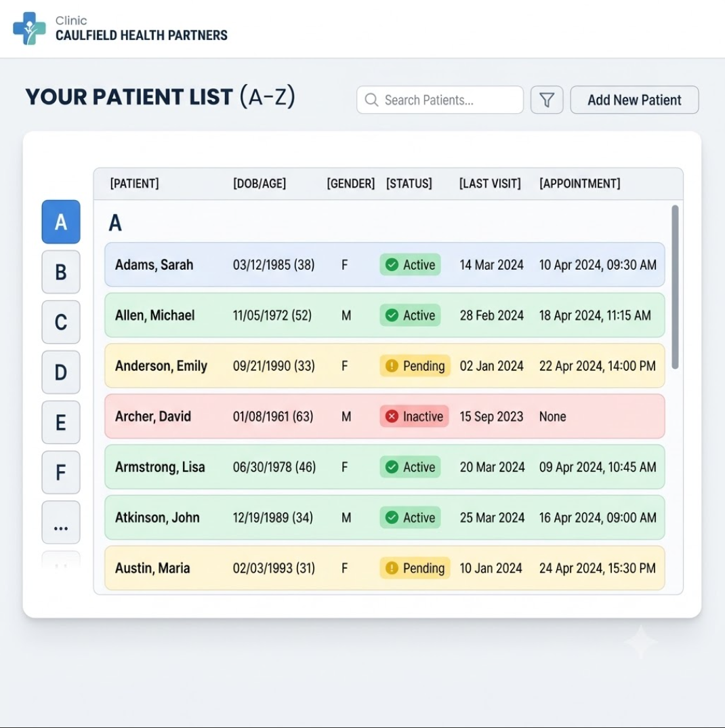Jump to letter D patients
The width and height of the screenshot is (725, 728).
click(61, 372)
